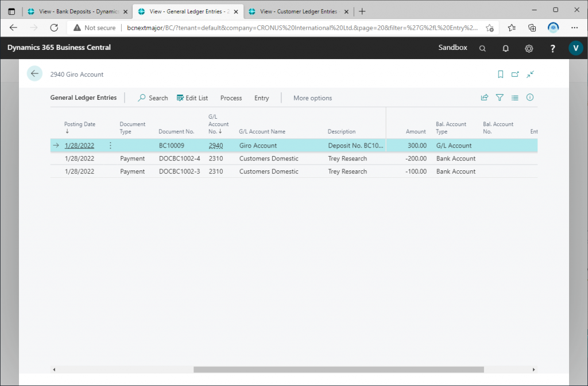
Task: Open the Description column header menu
Action: 342,131
